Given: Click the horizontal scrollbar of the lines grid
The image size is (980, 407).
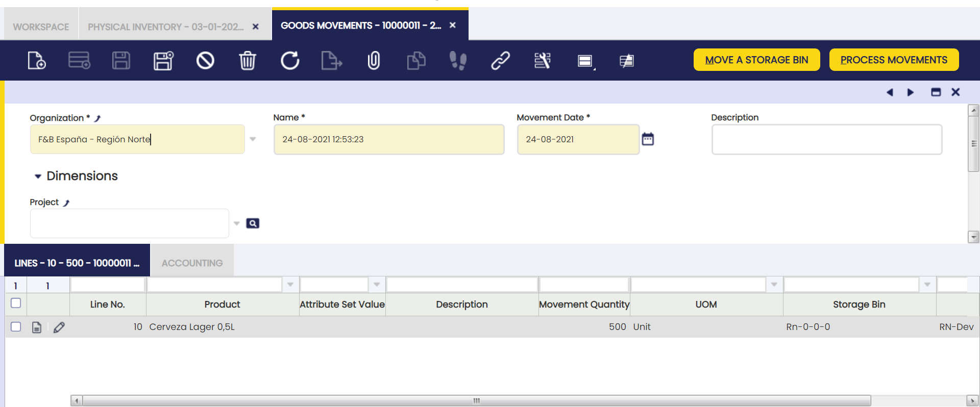Looking at the screenshot, I should [476, 400].
